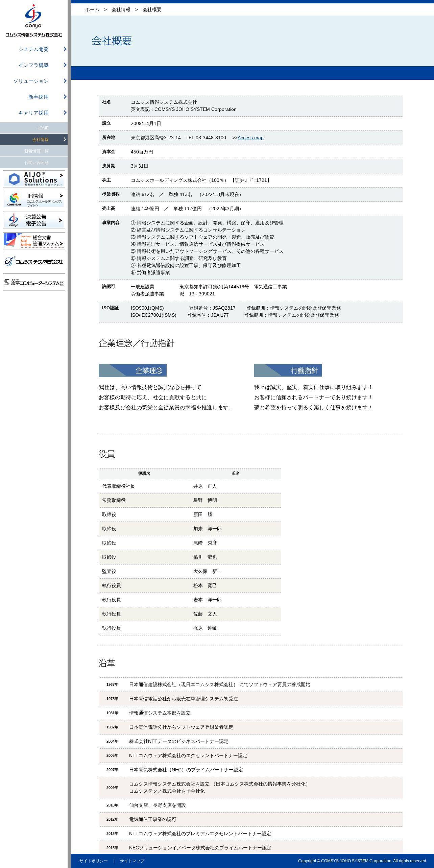
Task: Click the コムシステクノ swirl logo
Action: pos(9,261)
